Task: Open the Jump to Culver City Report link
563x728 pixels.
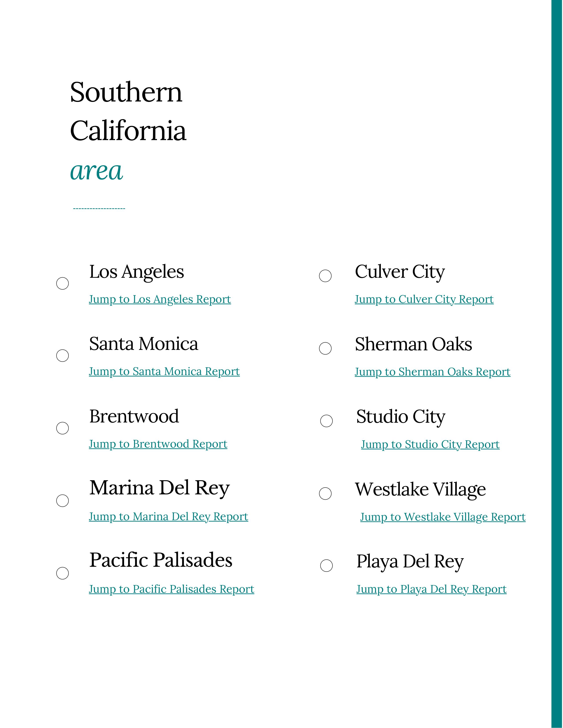Action: click(x=424, y=299)
